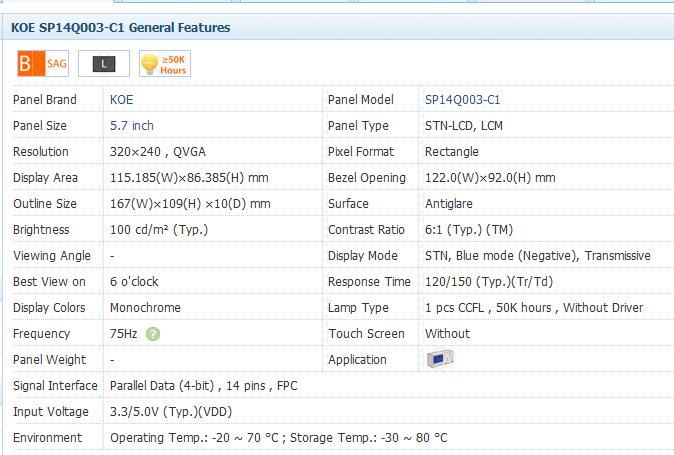The height and width of the screenshot is (455, 674).
Task: Click the dark L badge icon
Action: click(x=104, y=64)
